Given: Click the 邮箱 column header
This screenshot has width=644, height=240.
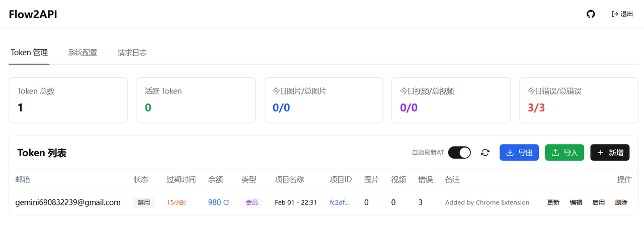Looking at the screenshot, I should [23, 179].
